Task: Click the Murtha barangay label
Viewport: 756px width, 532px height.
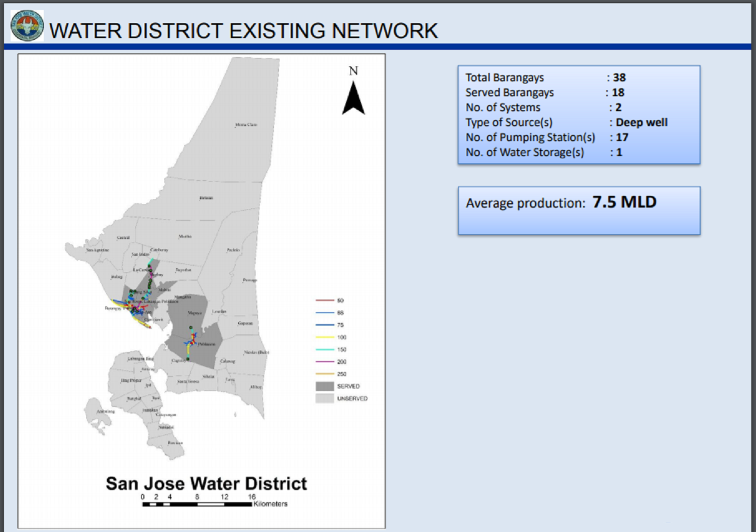Action: click(185, 236)
